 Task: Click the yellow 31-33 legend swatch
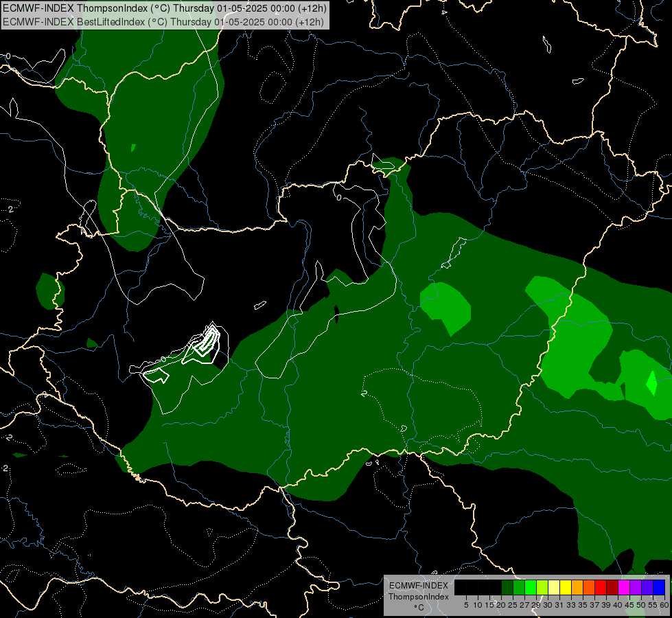coord(566,587)
